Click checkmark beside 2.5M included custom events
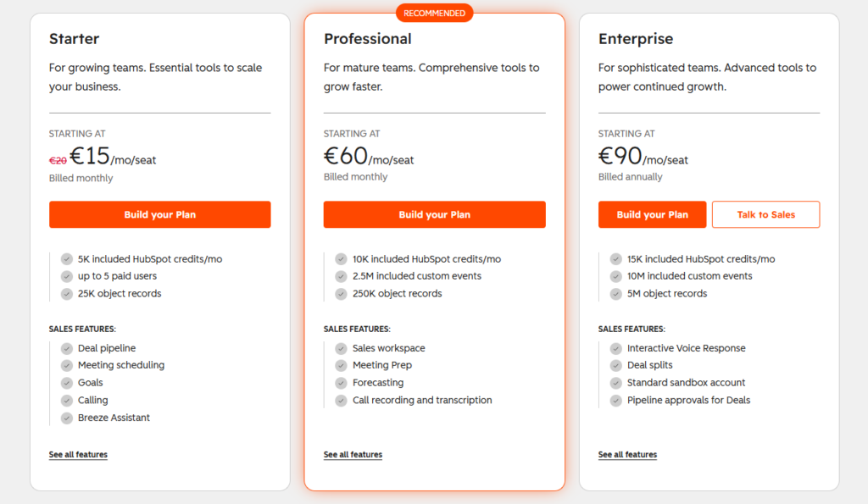The width and height of the screenshot is (868, 504). point(342,276)
